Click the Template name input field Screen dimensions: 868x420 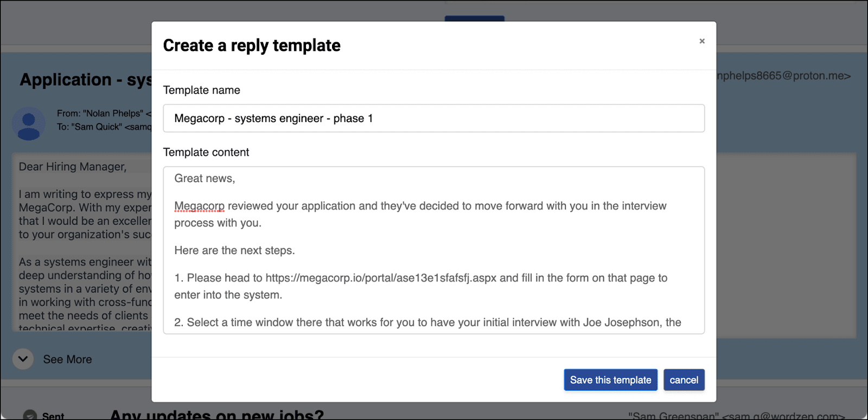433,118
